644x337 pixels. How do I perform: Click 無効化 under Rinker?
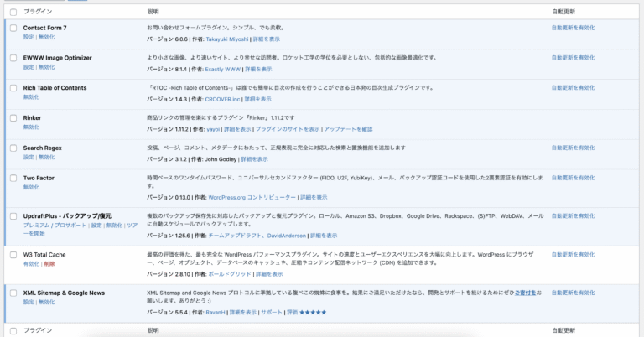pyautogui.click(x=31, y=127)
